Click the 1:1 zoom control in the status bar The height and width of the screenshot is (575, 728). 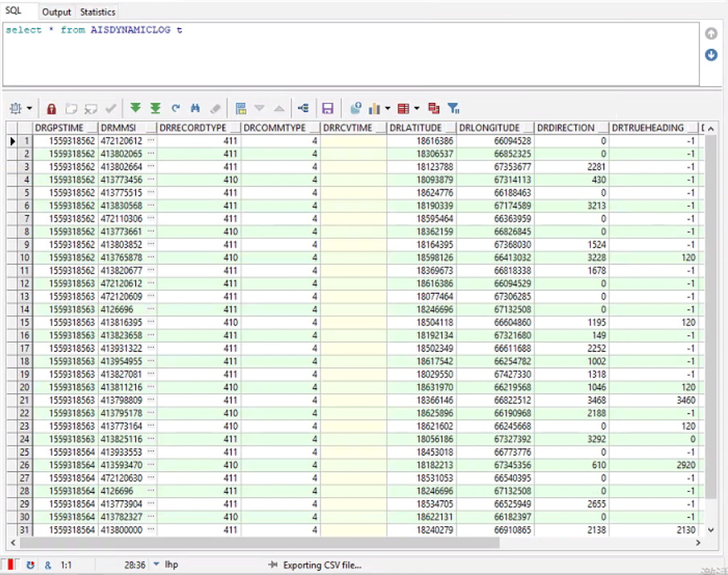(x=66, y=565)
